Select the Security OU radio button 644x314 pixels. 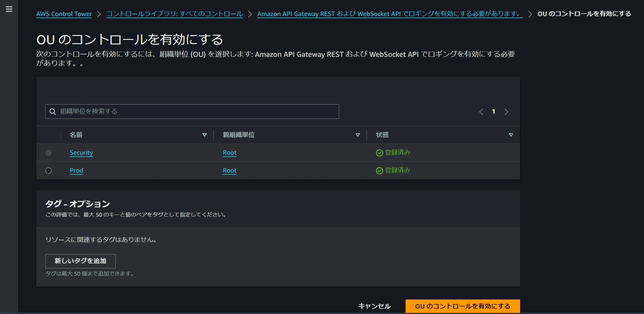[48, 153]
